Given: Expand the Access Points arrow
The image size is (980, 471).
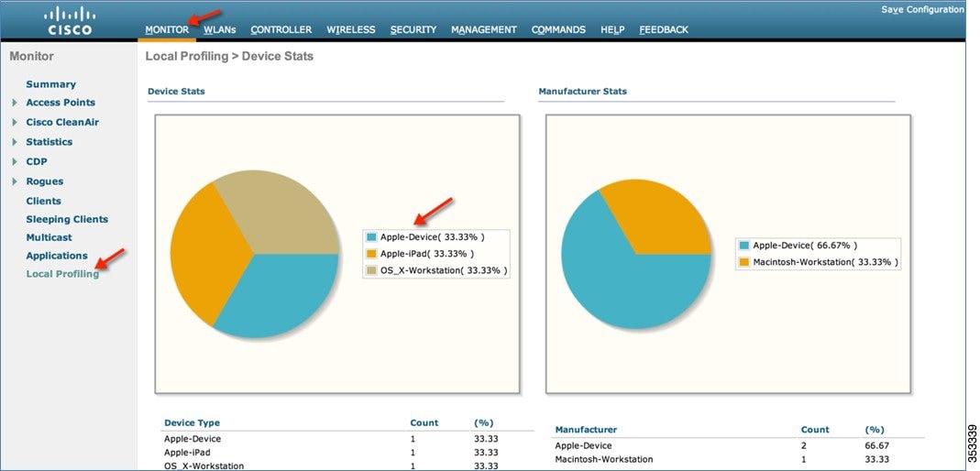Looking at the screenshot, I should tap(15, 103).
